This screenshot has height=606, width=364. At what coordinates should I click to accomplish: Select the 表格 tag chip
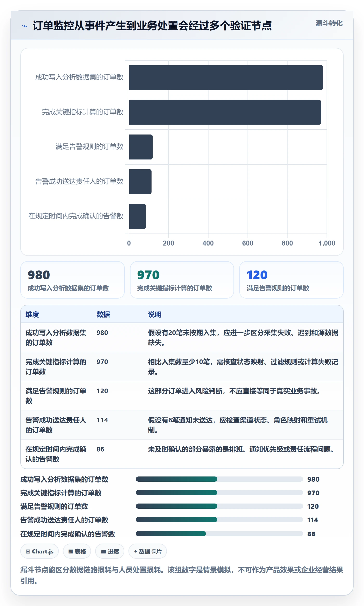pos(77,551)
